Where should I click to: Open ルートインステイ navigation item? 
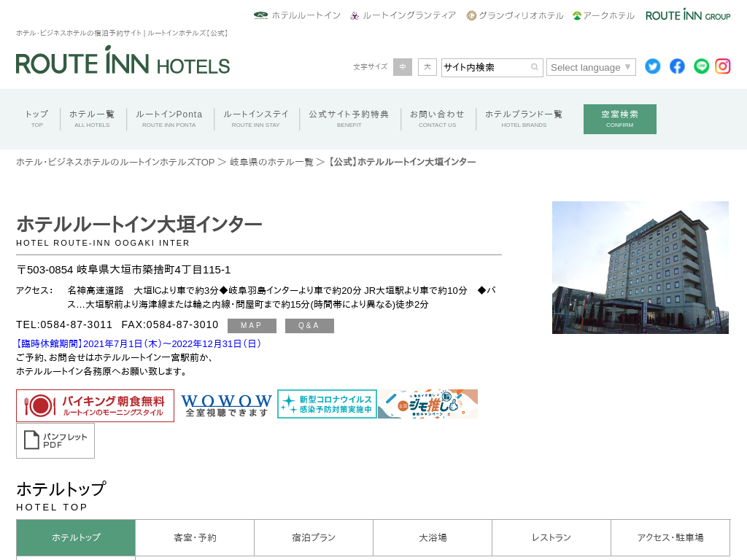pyautogui.click(x=256, y=119)
